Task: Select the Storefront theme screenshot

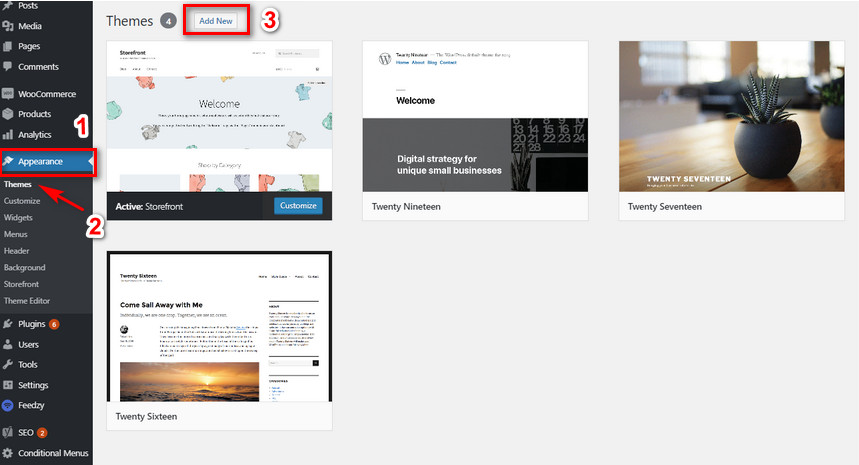Action: [x=219, y=116]
